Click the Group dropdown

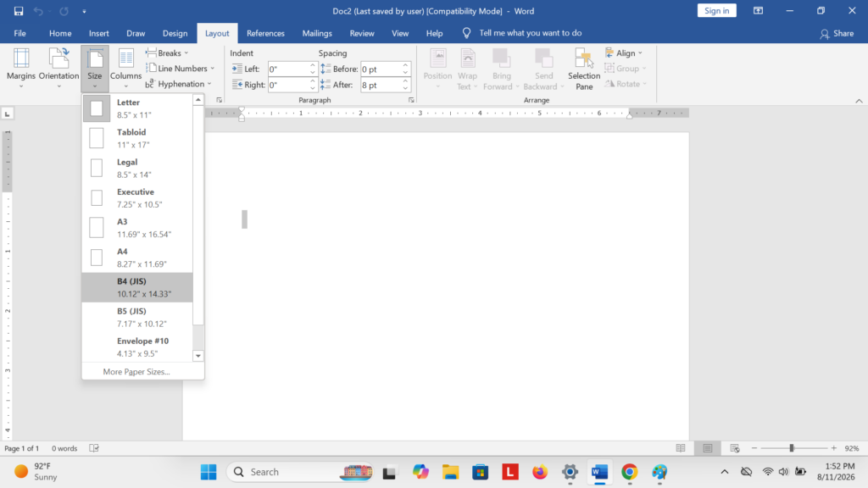pyautogui.click(x=626, y=69)
